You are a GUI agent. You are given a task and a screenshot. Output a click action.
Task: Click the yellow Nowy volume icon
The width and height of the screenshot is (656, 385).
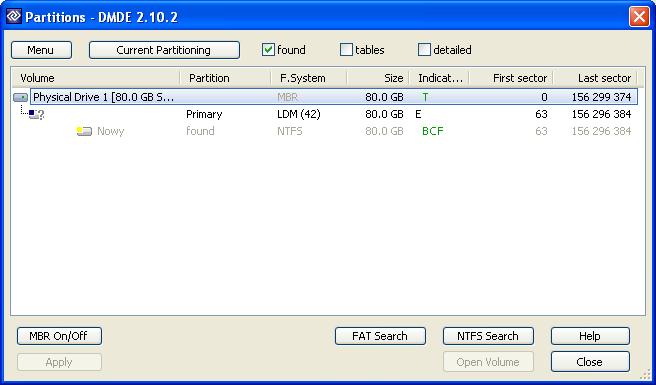[84, 131]
